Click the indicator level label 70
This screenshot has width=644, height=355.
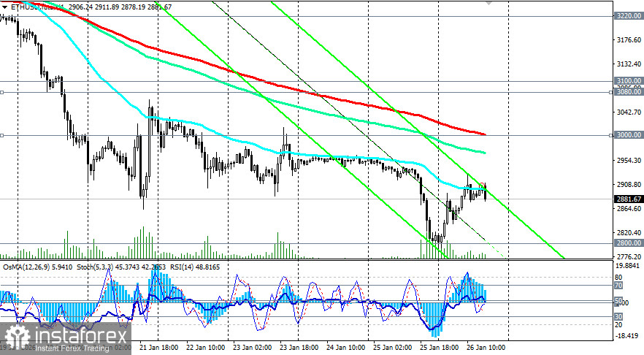point(618,285)
